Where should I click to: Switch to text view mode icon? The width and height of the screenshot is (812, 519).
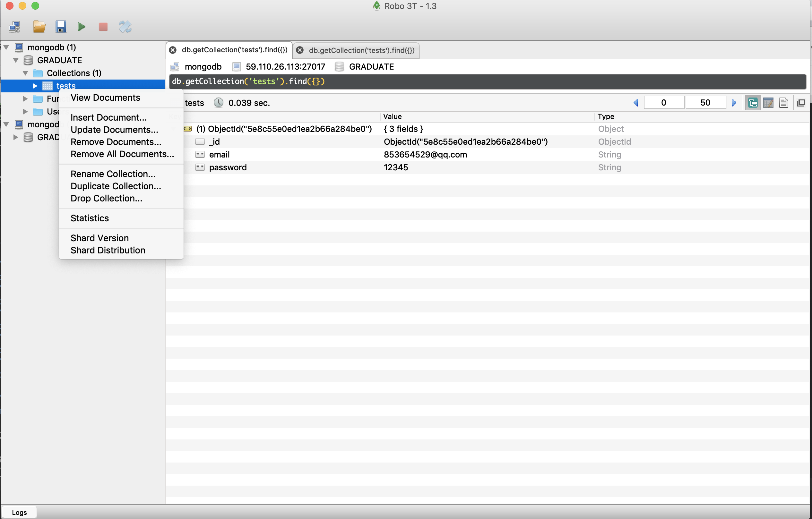pos(784,103)
